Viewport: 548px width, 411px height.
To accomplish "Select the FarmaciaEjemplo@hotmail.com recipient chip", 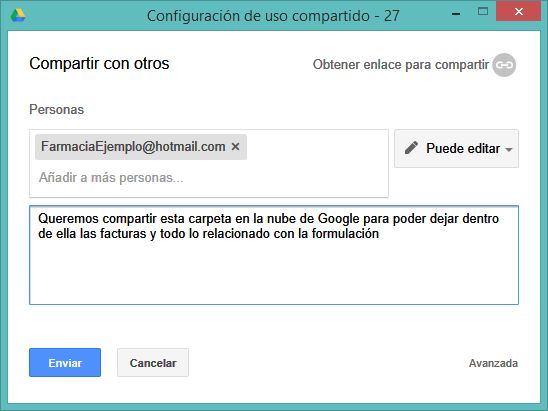I will point(133,147).
